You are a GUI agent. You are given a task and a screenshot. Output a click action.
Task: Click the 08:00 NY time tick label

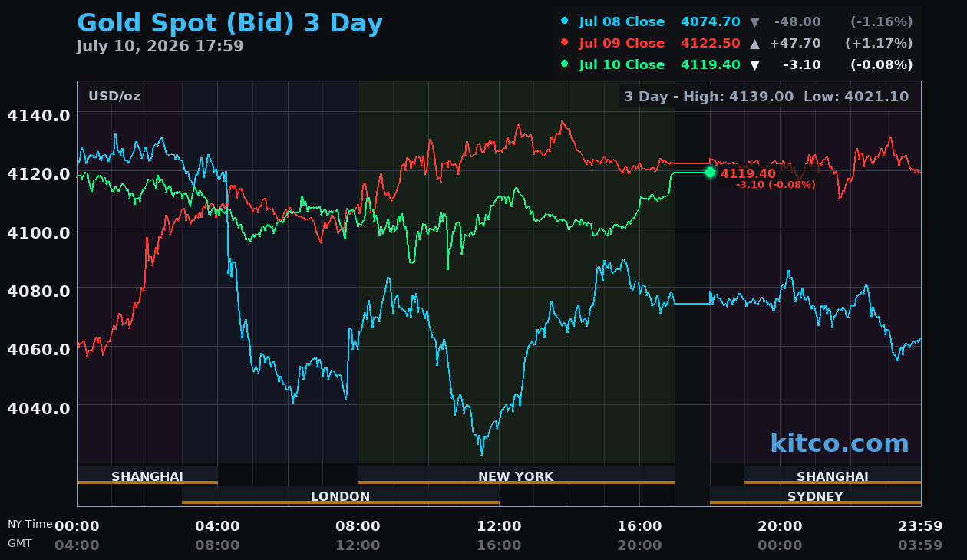[358, 526]
